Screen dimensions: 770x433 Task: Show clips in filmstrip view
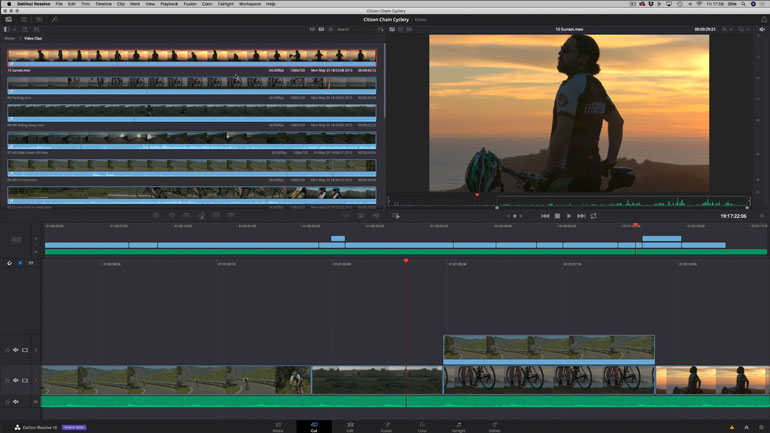(x=321, y=29)
